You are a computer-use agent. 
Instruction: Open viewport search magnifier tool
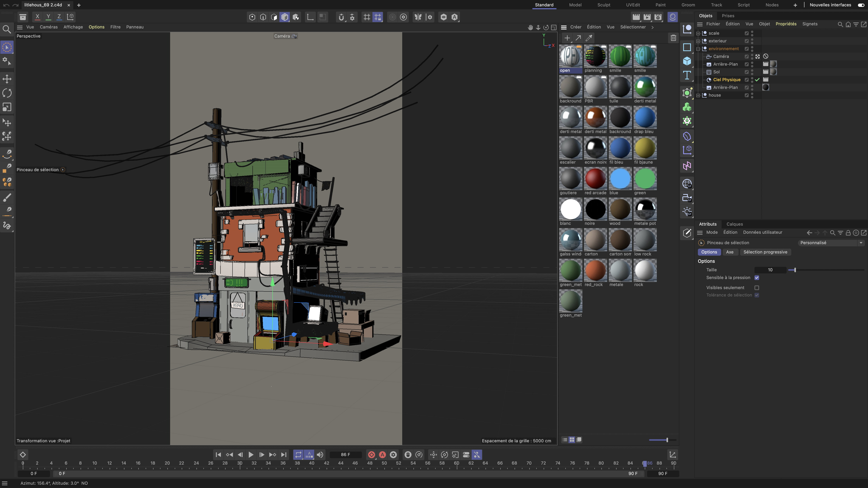pos(7,29)
